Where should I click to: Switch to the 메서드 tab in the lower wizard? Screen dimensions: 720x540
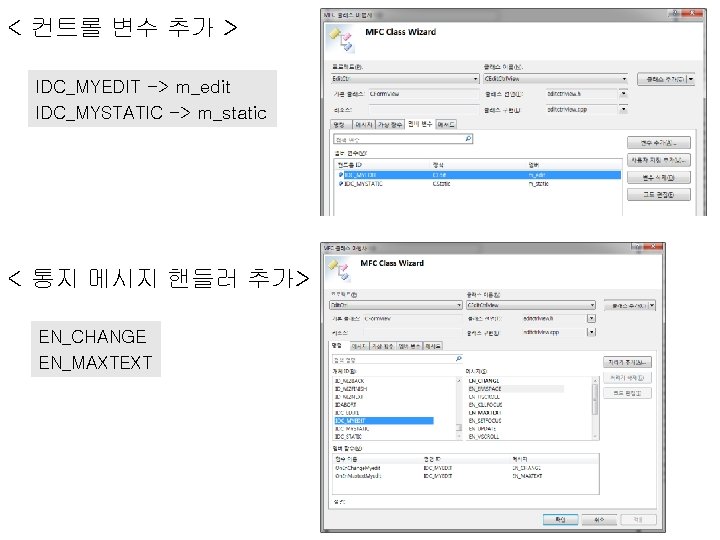coord(433,346)
